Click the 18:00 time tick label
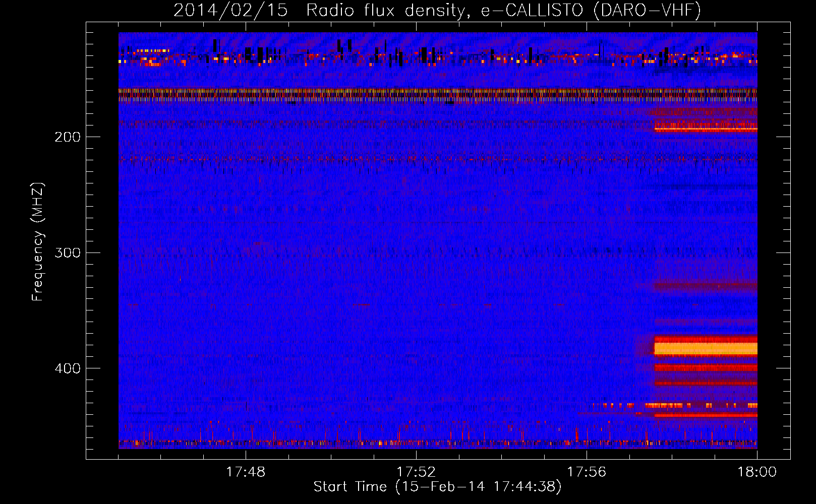Viewport: 816px width, 504px height. [x=757, y=472]
